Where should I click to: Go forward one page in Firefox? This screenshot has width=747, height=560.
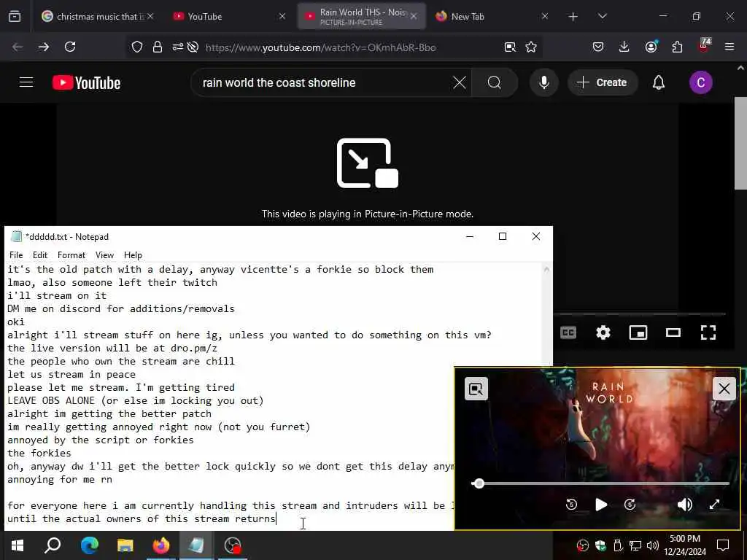pos(44,47)
